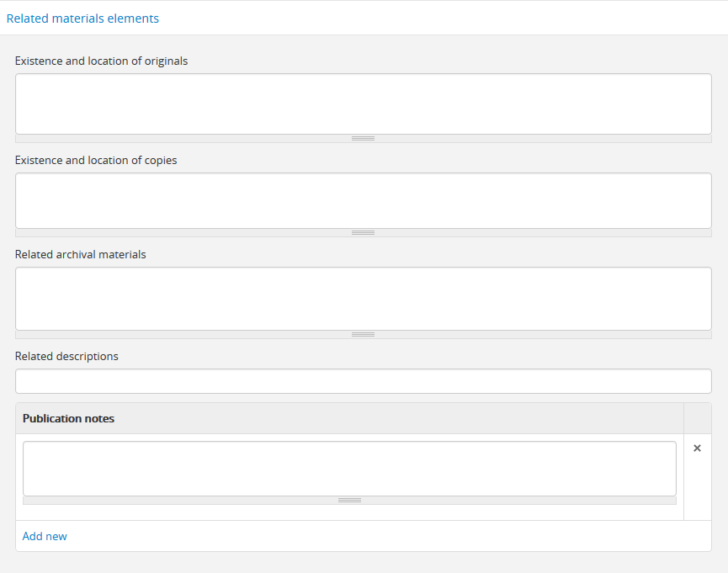This screenshot has height=573, width=728.
Task: Focus the Existence and location of copies field
Action: click(363, 200)
